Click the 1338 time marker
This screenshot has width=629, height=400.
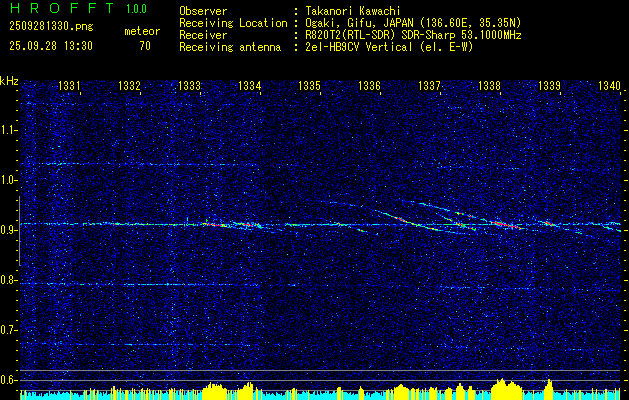point(489,85)
